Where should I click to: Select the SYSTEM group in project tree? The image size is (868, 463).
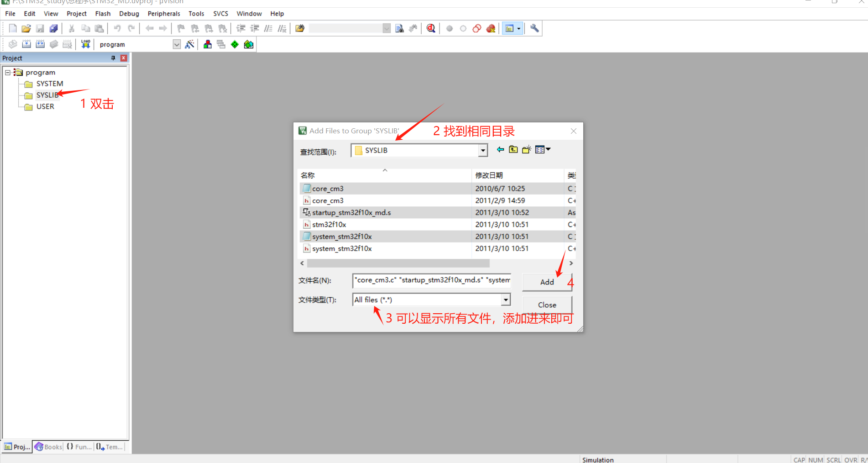pos(50,84)
